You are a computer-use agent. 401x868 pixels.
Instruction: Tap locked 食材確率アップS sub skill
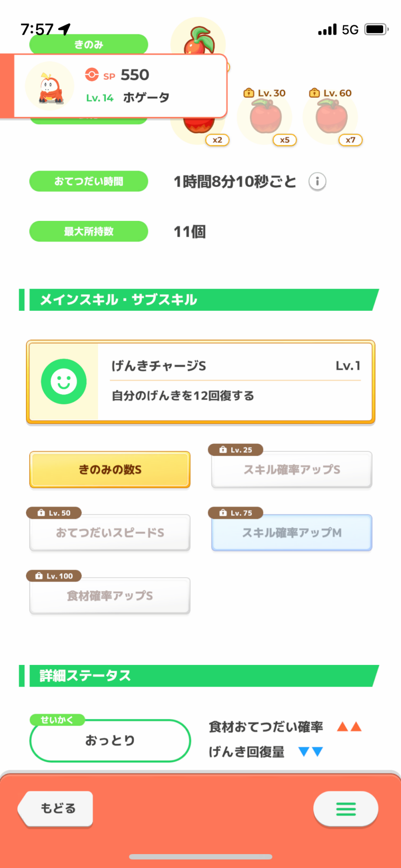[110, 595]
